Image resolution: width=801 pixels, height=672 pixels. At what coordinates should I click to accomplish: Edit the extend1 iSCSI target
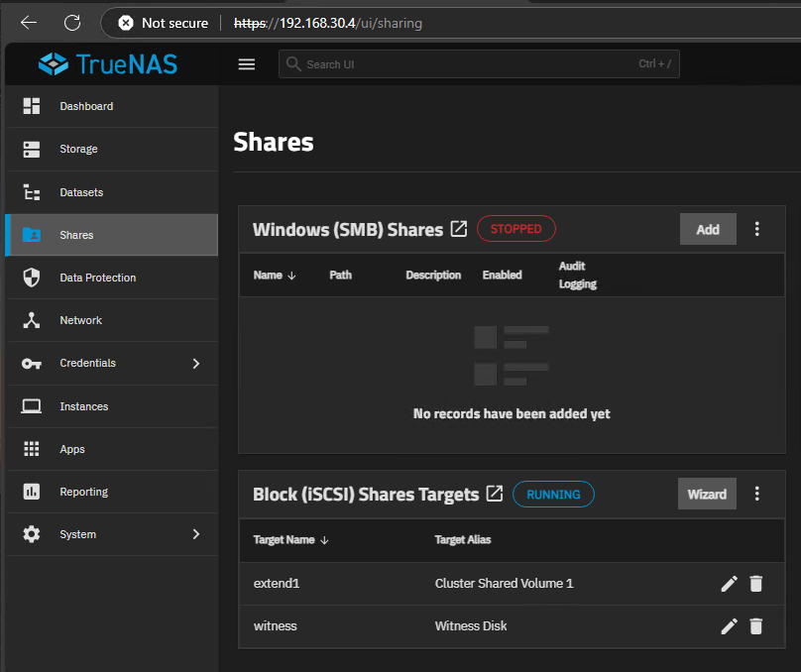pos(729,584)
